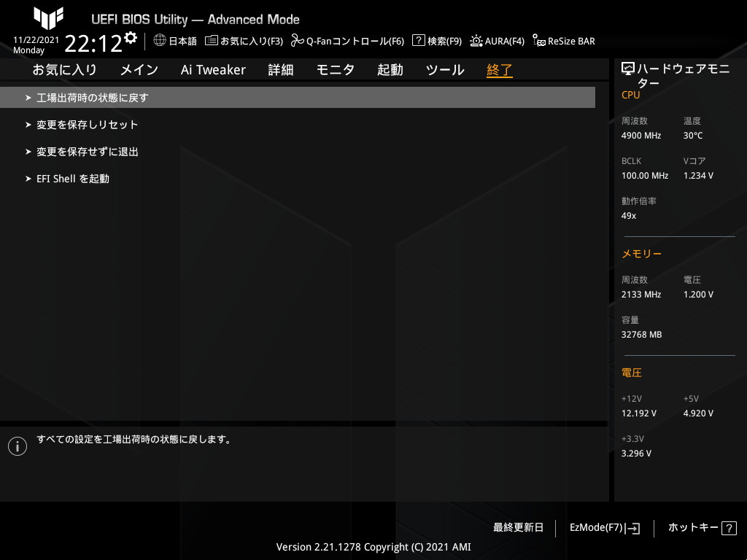
Task: Open the メイン tab
Action: pos(139,70)
